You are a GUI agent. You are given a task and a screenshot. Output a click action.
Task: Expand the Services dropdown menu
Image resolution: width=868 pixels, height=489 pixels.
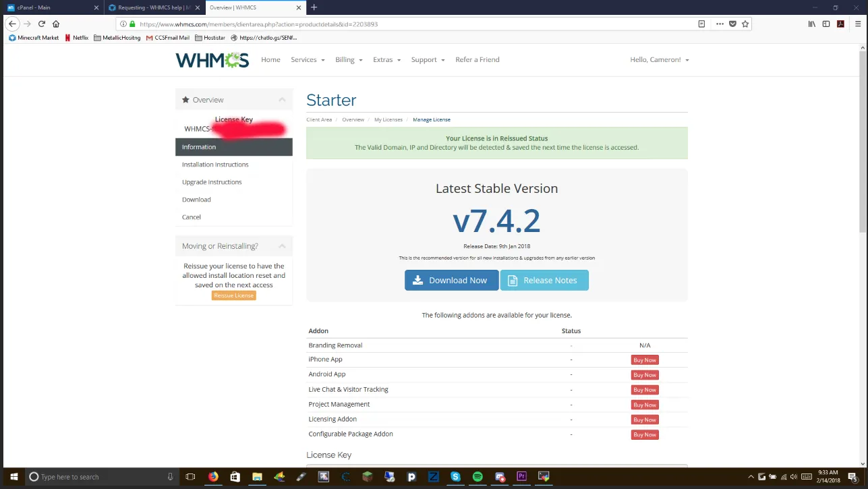tap(308, 60)
